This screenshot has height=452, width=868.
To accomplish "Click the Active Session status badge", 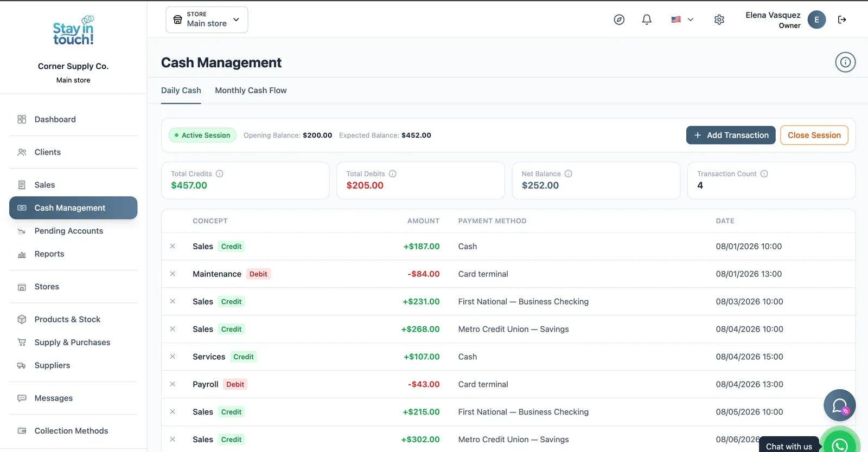I will tap(202, 135).
